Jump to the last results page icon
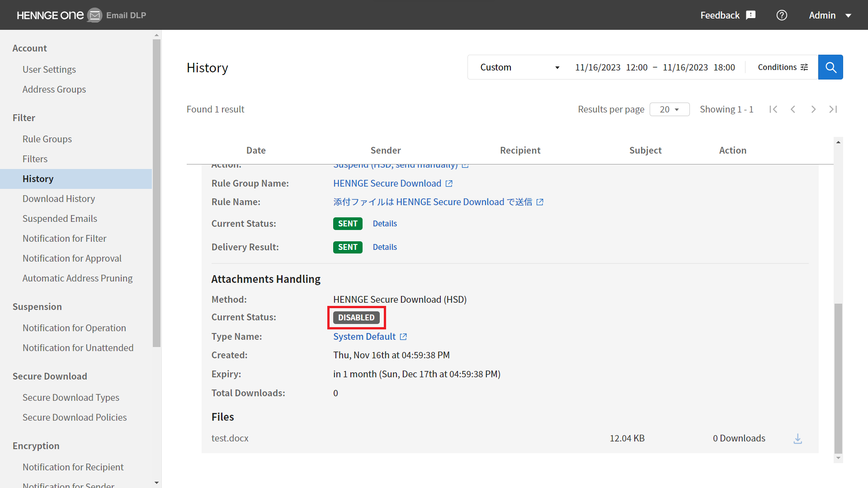The width and height of the screenshot is (868, 488). pyautogui.click(x=833, y=109)
